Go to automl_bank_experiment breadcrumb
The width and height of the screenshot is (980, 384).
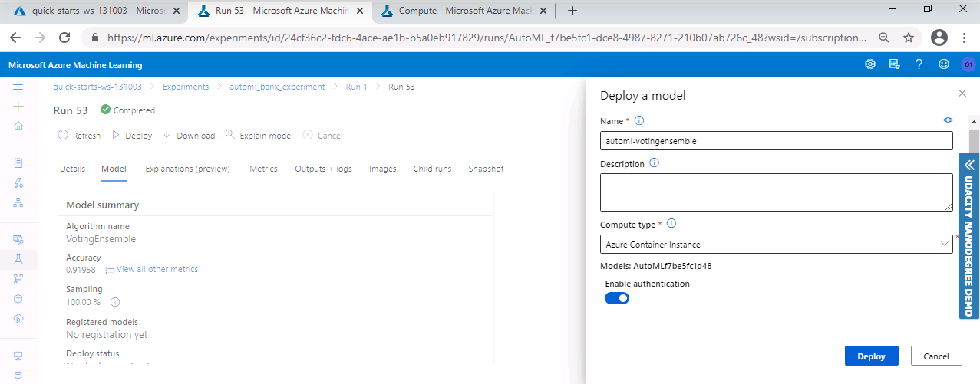coord(277,87)
